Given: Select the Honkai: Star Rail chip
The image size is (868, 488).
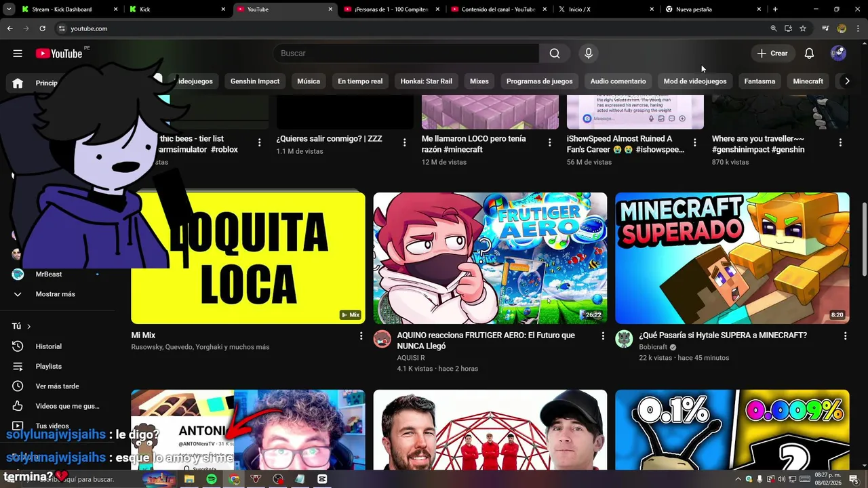Looking at the screenshot, I should tap(426, 81).
